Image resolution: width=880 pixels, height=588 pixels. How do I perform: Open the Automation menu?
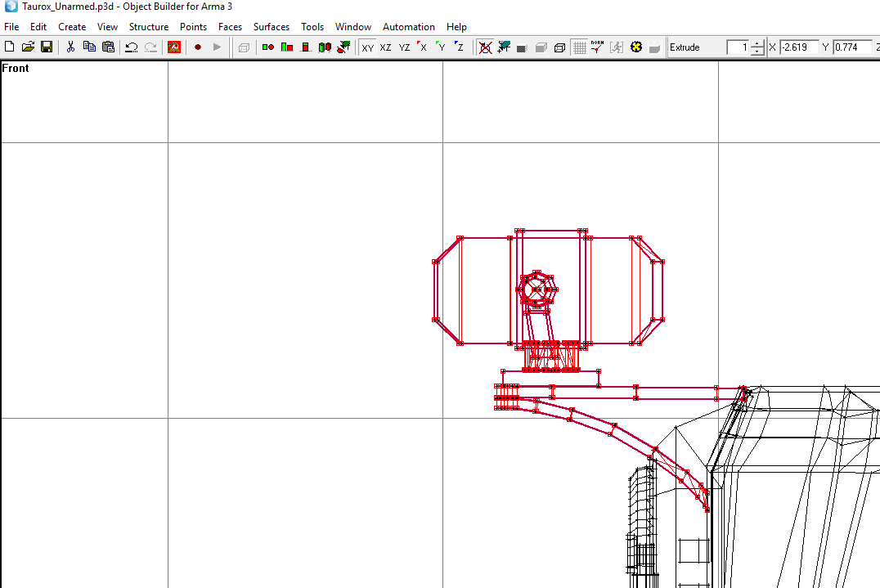coord(409,26)
